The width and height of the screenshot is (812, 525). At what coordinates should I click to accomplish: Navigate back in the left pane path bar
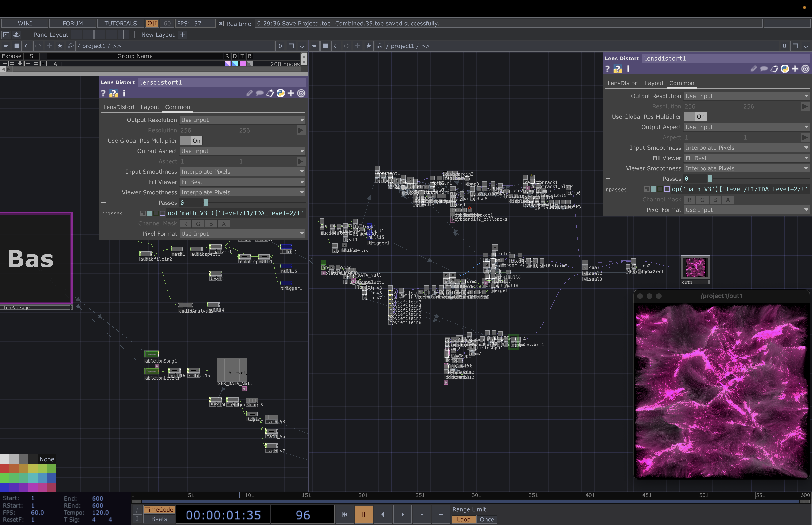[27, 46]
